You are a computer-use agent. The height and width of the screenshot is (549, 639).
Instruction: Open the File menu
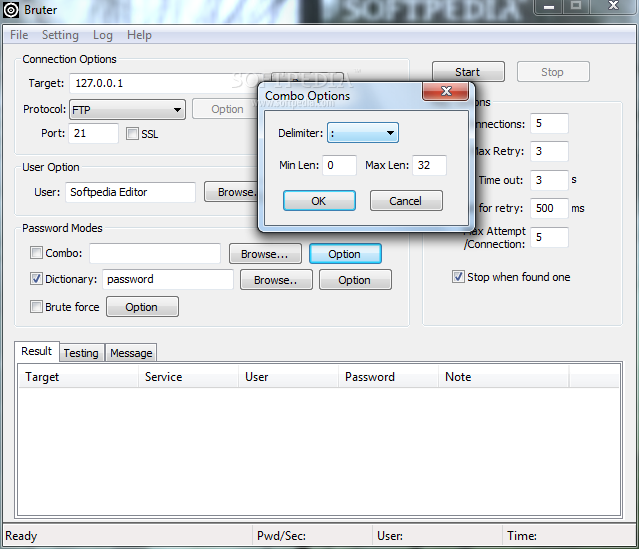tap(19, 35)
